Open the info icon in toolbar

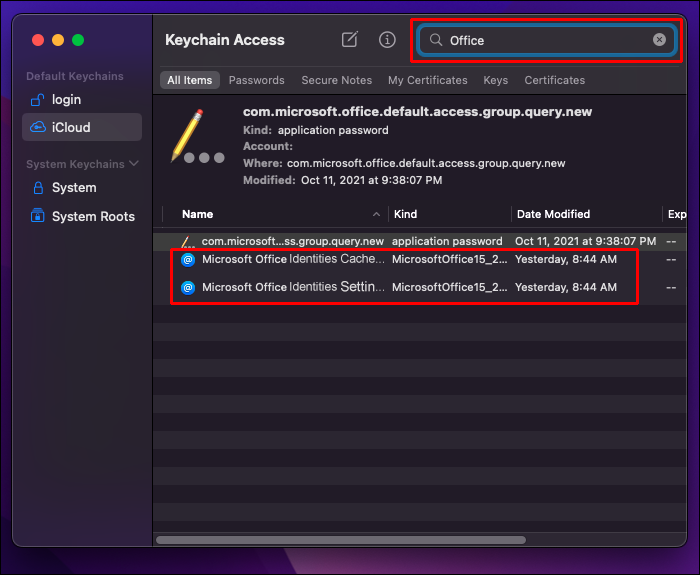click(x=388, y=40)
